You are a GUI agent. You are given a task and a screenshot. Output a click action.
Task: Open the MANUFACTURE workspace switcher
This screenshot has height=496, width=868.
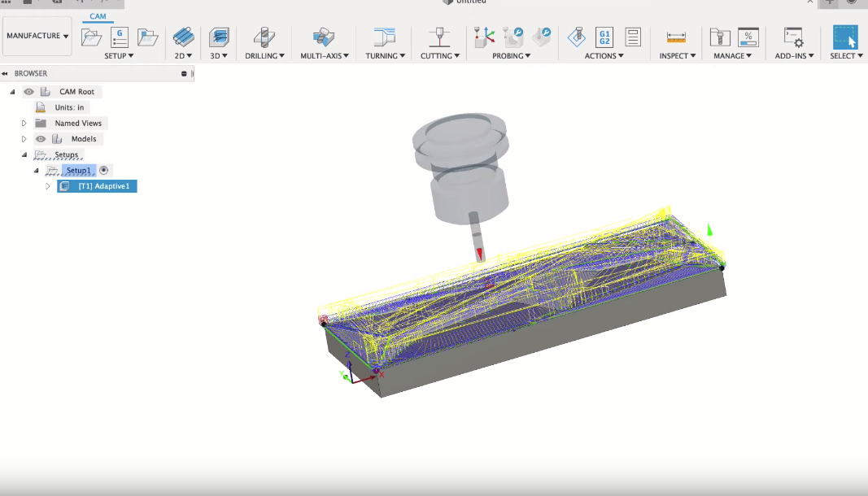coord(37,35)
